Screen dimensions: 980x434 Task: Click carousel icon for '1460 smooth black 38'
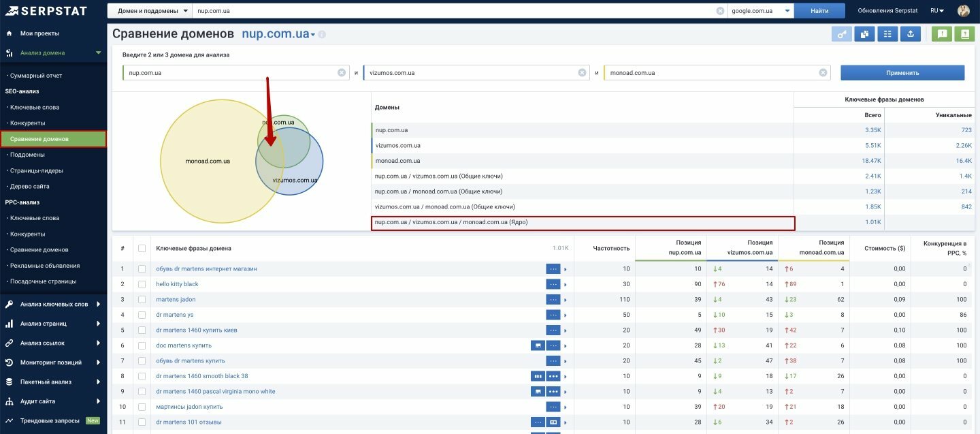538,376
